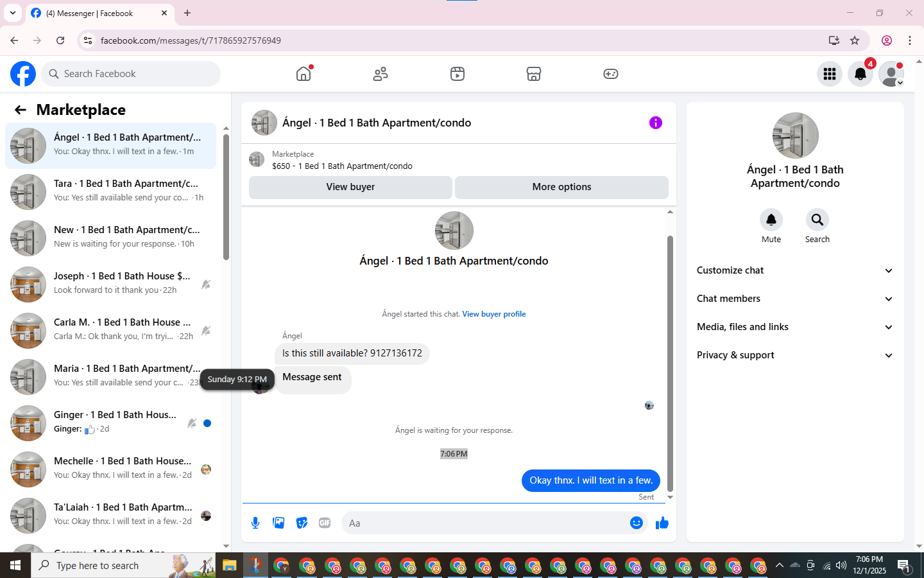Click the Messenger Facebook browser tab
Image resolution: width=924 pixels, height=578 pixels.
[99, 13]
